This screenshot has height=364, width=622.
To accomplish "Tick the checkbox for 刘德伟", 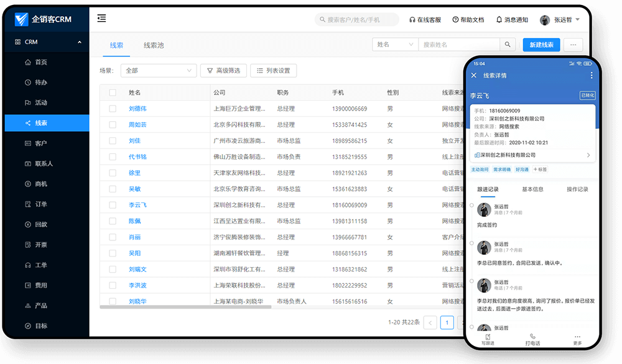I will [x=113, y=109].
